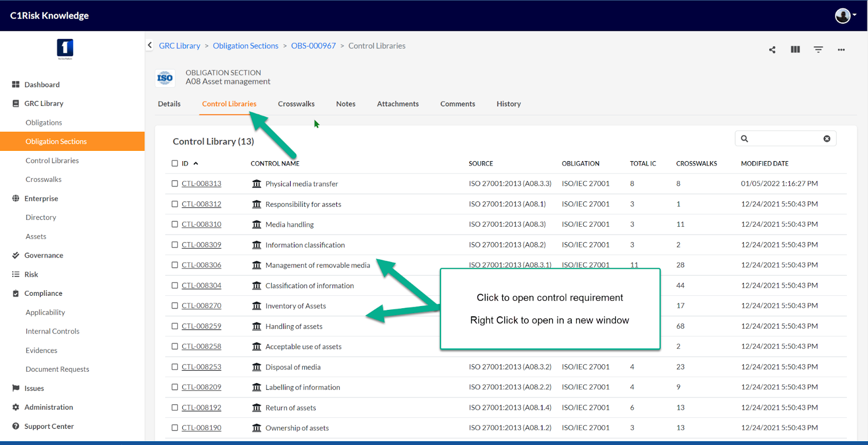Check the box for CTL-008270
Screen dimensions: 868x445
[175, 306]
